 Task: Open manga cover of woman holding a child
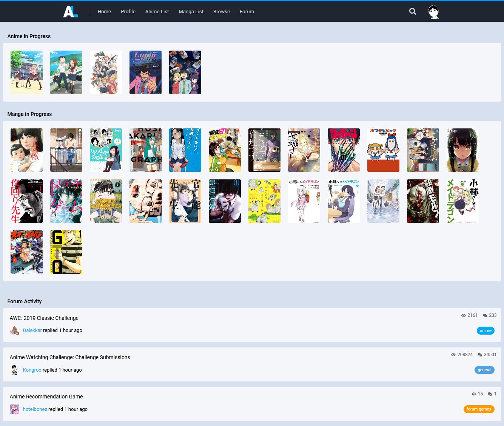click(x=26, y=150)
